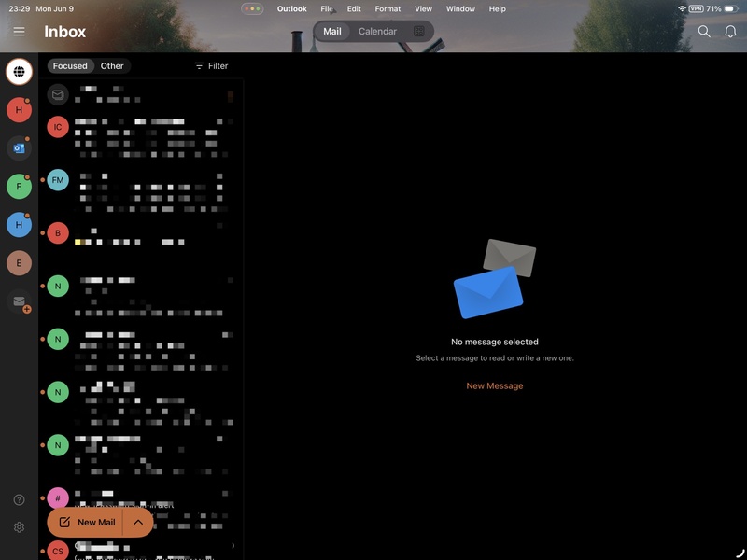Screen dimensions: 747x560
Task: Switch to the blue H account
Action: 19,225
